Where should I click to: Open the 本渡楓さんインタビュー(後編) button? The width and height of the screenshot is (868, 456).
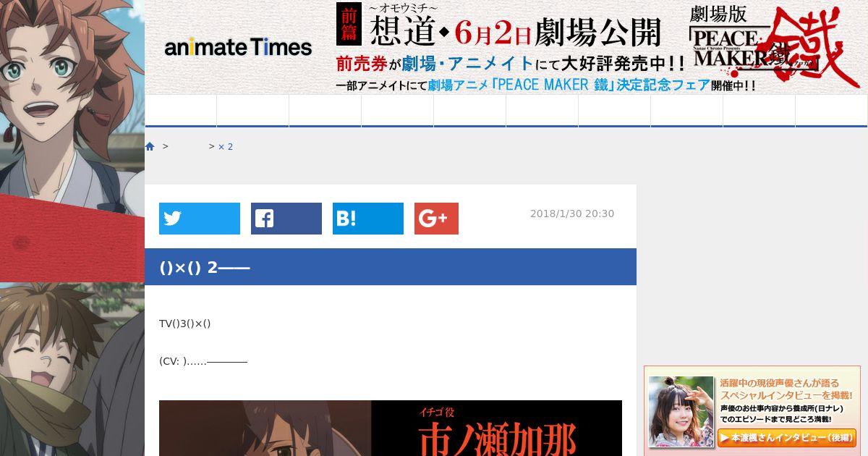click(x=787, y=437)
